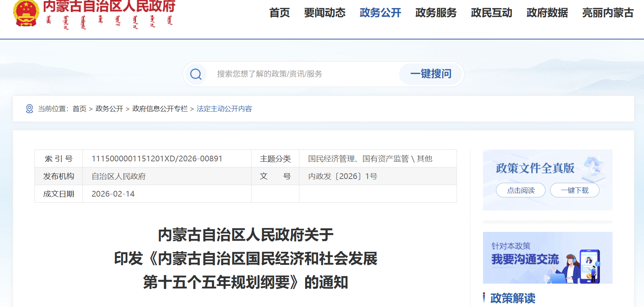Open the 亮丽内蒙古 nav menu item
The width and height of the screenshot is (644, 307).
coord(608,13)
